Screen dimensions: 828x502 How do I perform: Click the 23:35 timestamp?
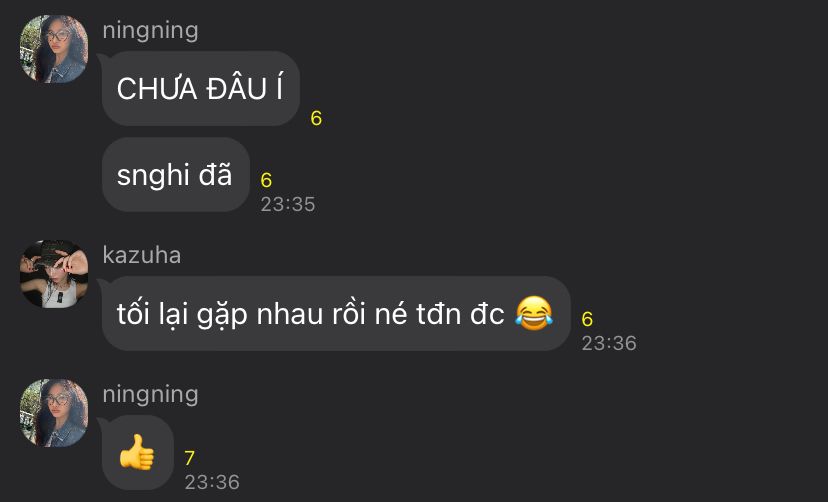(x=288, y=204)
